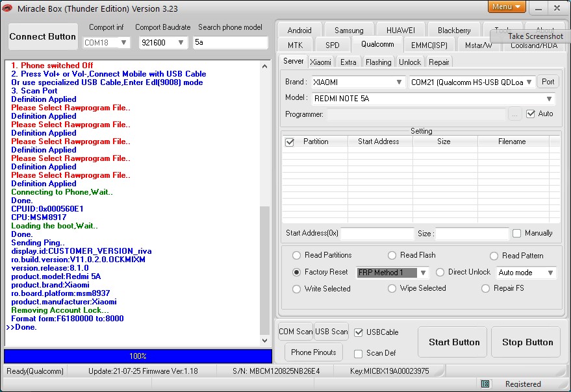Screen dimensions: 571x392
Task: Click the 'Removing Account Lock...' log line
Action: [x=60, y=310]
